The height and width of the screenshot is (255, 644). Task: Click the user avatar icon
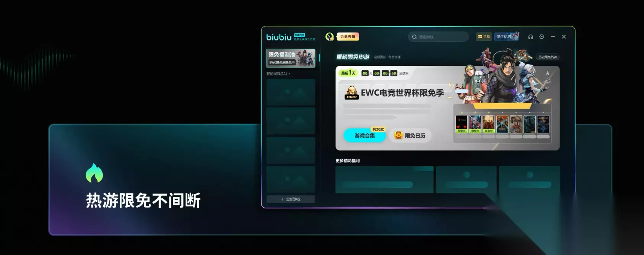pyautogui.click(x=329, y=37)
